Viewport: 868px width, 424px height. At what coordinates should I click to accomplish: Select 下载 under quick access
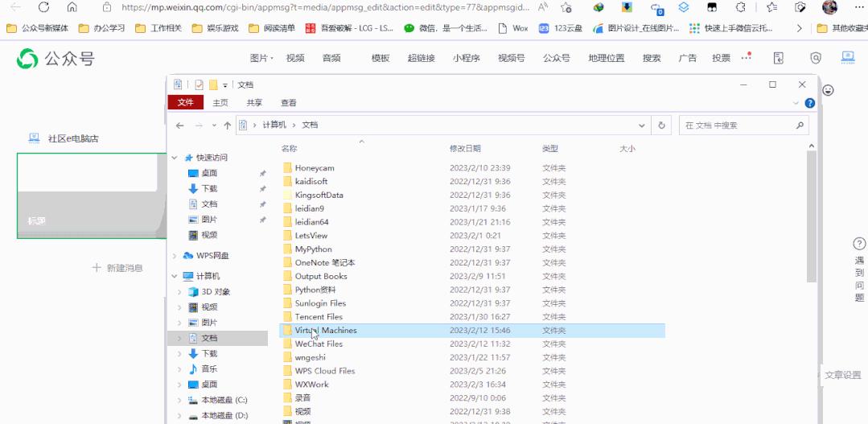209,188
